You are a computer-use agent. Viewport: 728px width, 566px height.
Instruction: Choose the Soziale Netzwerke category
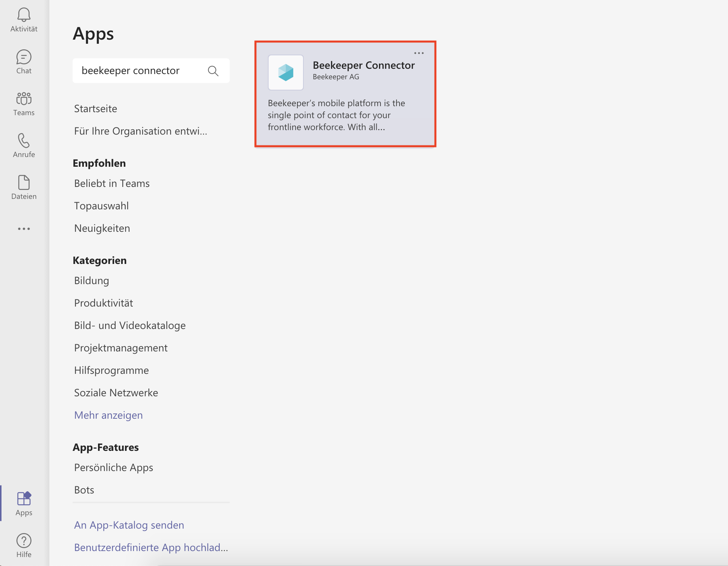point(116,393)
